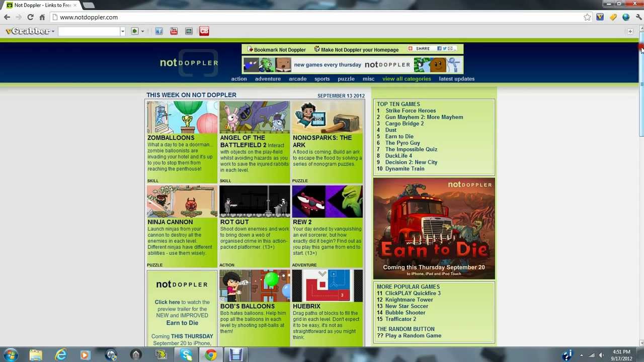Open The Impossible Quiz link
Screen dimensions: 644x362
coord(411,149)
